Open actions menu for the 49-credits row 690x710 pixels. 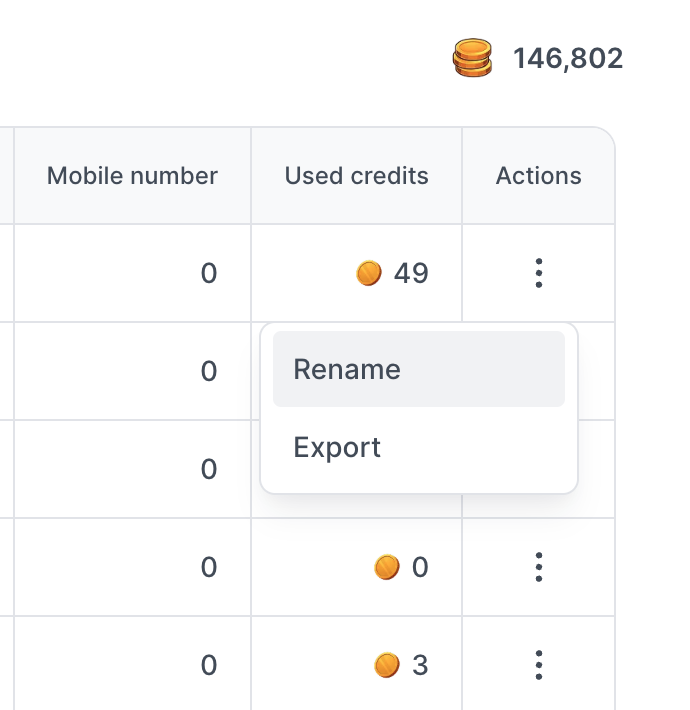(538, 273)
